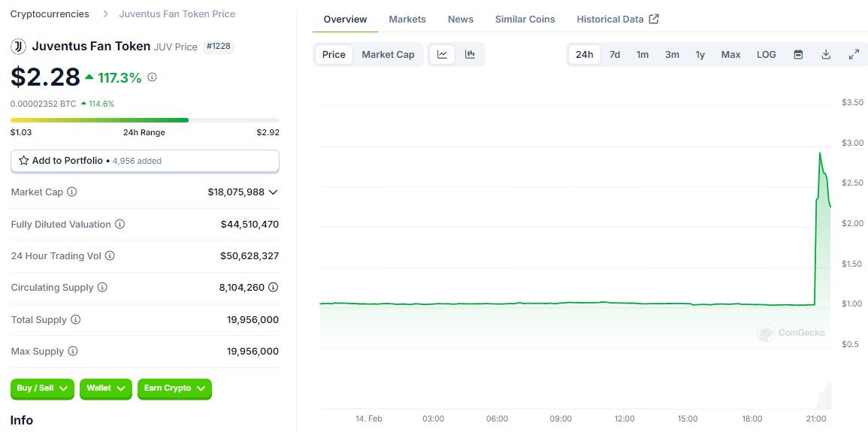
Task: Click the 14. Feb x-axis label
Action: point(369,418)
